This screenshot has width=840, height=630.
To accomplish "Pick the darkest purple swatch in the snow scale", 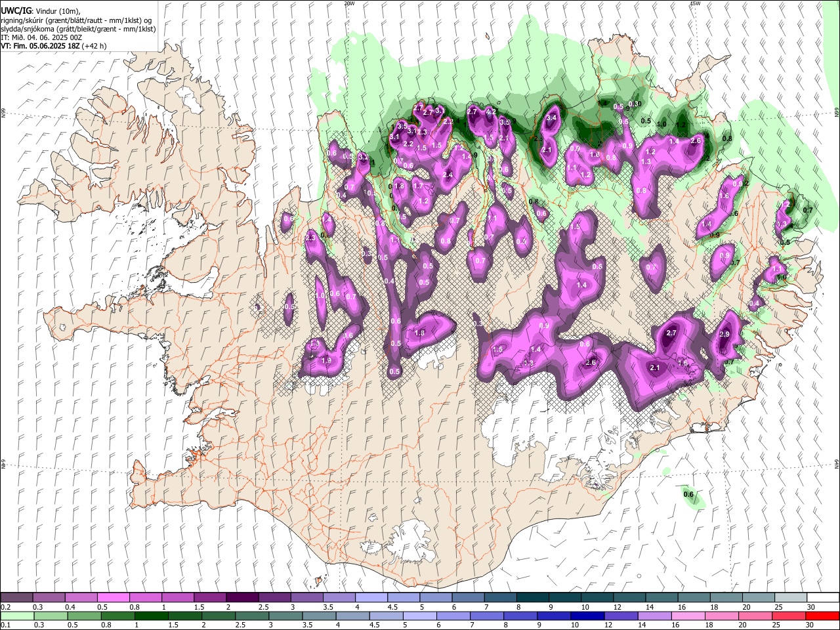I will 242,598.
